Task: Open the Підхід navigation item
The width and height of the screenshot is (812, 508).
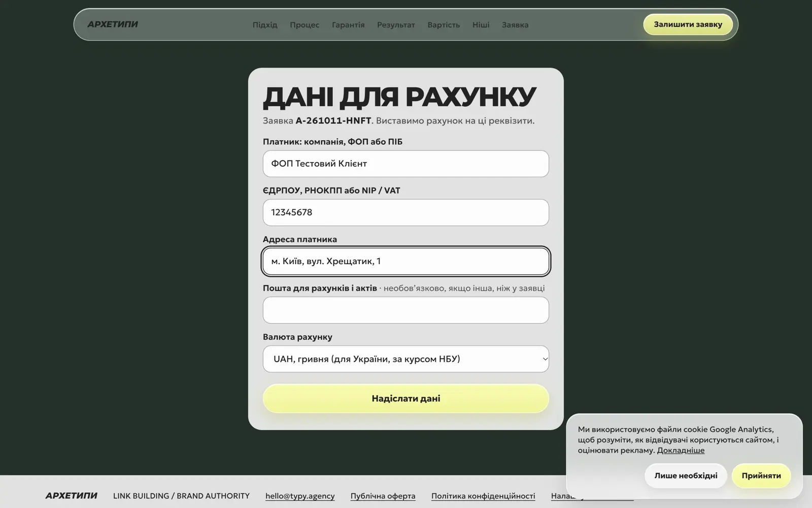Action: [x=265, y=25]
